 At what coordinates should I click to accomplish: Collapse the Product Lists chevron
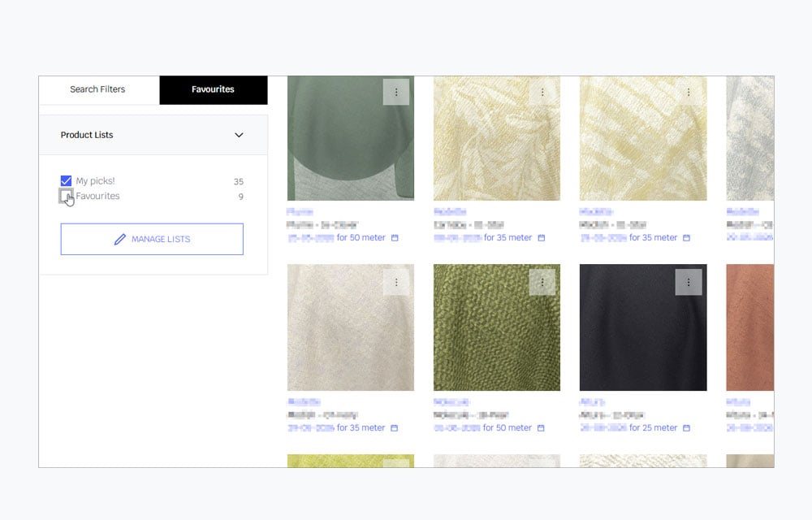(x=239, y=135)
